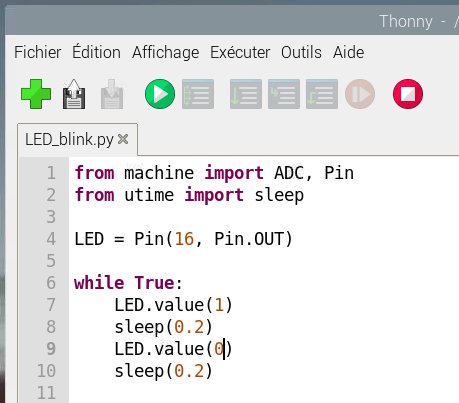The image size is (459, 403).
Task: Click the greyed-out Save file icon
Action: 112,94
